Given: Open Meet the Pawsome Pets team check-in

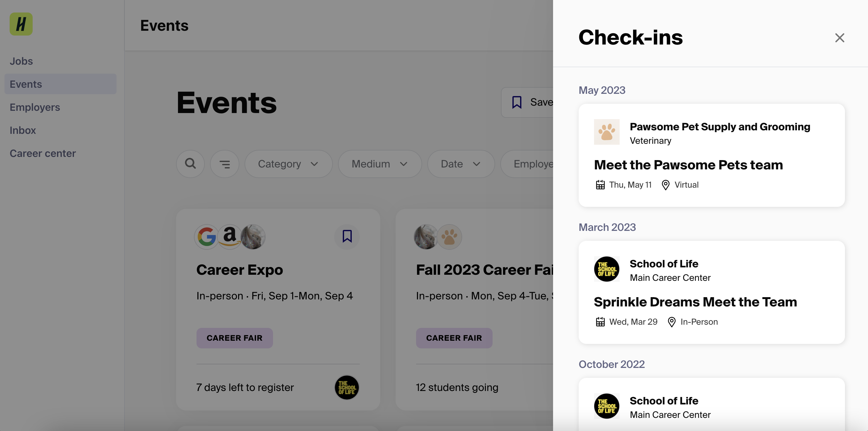Looking at the screenshot, I should click(x=688, y=165).
